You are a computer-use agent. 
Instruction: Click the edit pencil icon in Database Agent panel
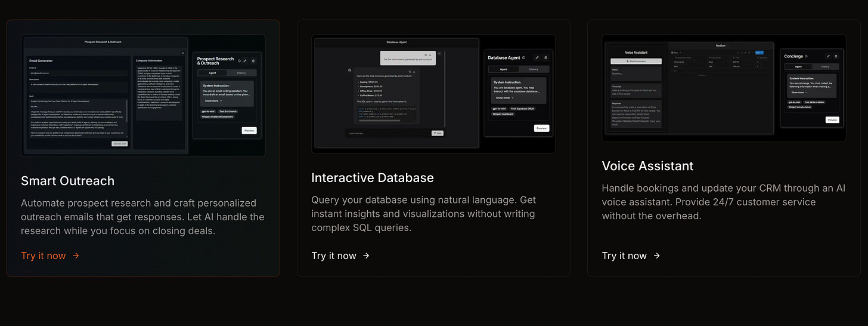pyautogui.click(x=537, y=57)
